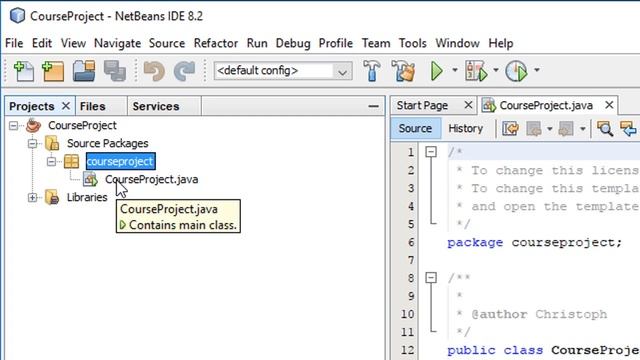
Task: Open Run Project dropdown arrow
Action: (x=455, y=70)
